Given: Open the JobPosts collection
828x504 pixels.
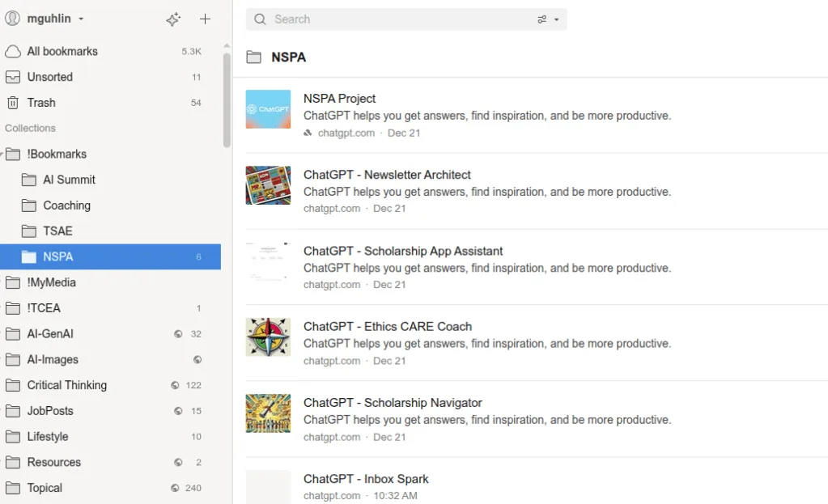Looking at the screenshot, I should [110, 411].
